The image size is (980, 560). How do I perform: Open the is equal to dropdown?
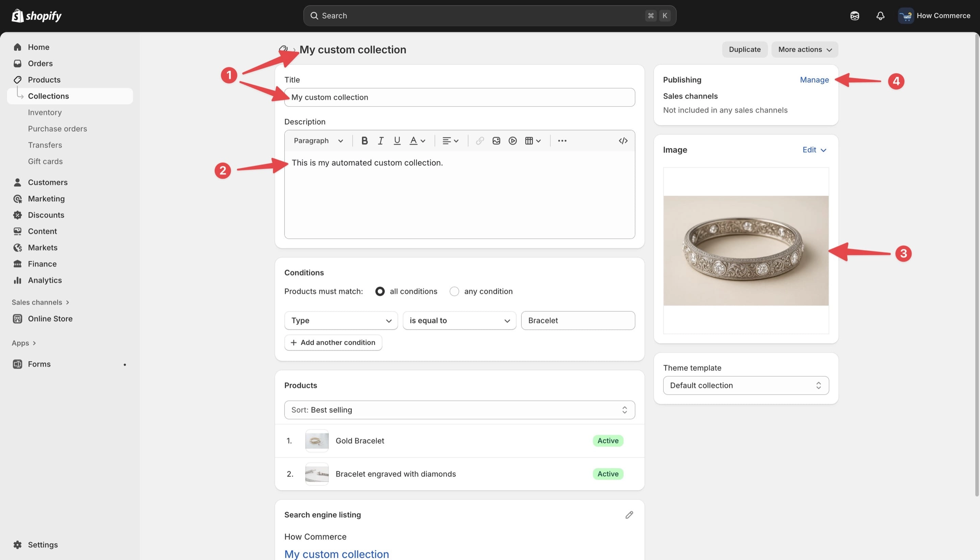coord(459,320)
